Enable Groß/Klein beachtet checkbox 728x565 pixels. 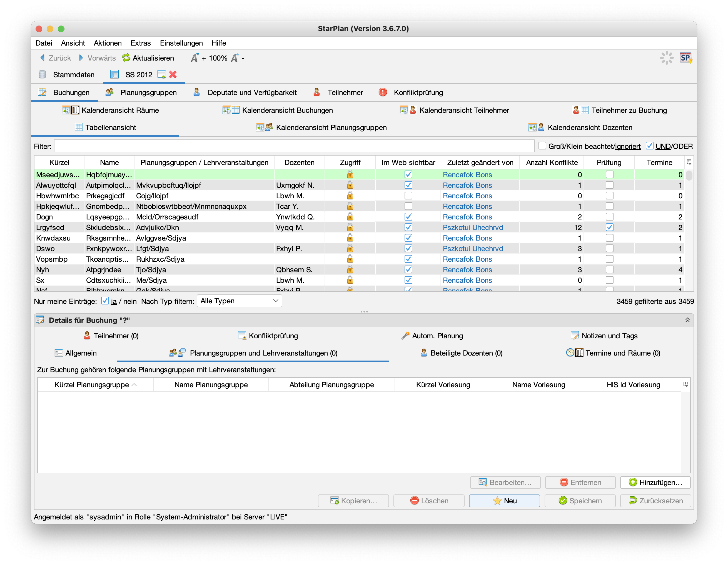[542, 146]
